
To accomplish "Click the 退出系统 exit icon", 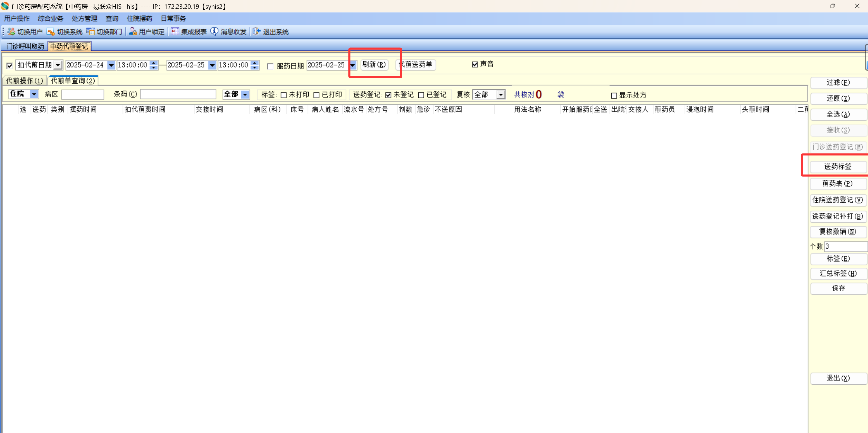I will tap(256, 32).
